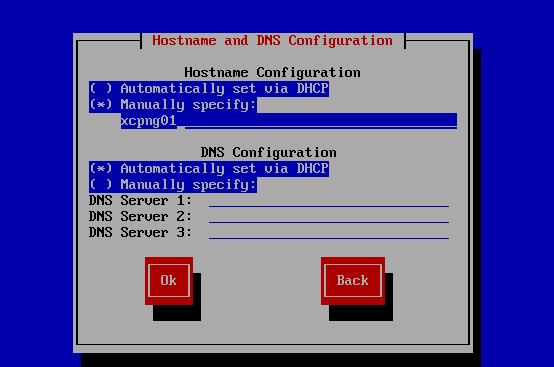Click the "Hostname and DNS Configuration" dialog title

[272, 41]
